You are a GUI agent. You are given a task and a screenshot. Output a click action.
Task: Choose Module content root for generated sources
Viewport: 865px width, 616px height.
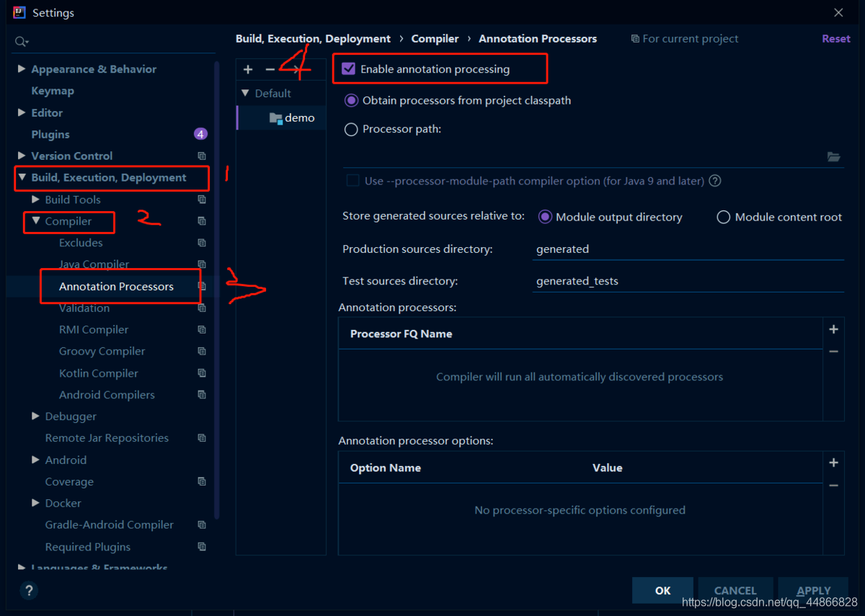click(x=723, y=217)
